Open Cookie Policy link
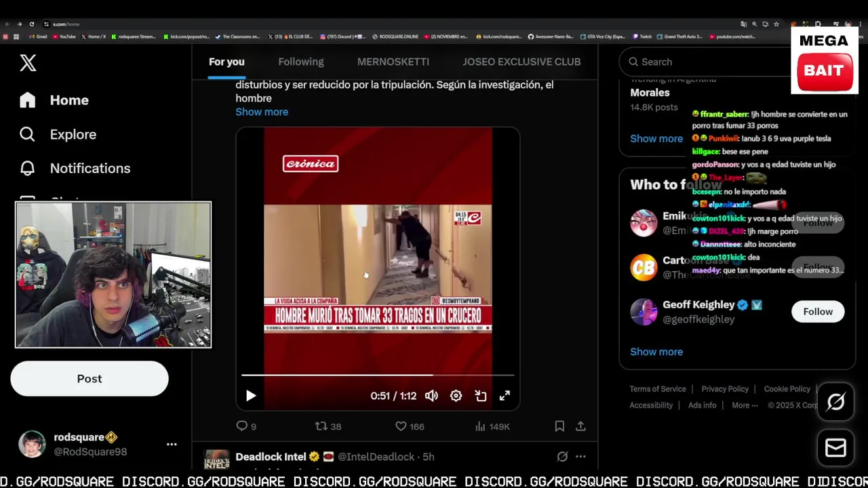The width and height of the screenshot is (868, 488). click(x=787, y=389)
